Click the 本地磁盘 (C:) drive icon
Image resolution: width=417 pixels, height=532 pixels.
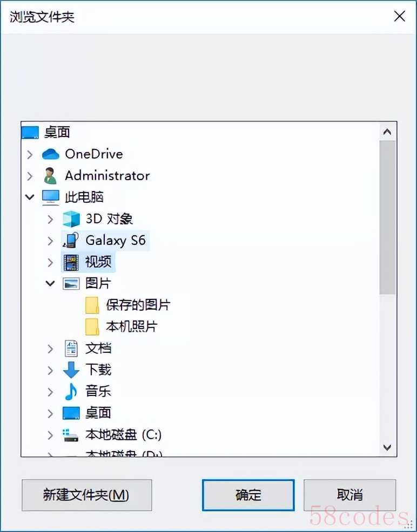tap(71, 435)
